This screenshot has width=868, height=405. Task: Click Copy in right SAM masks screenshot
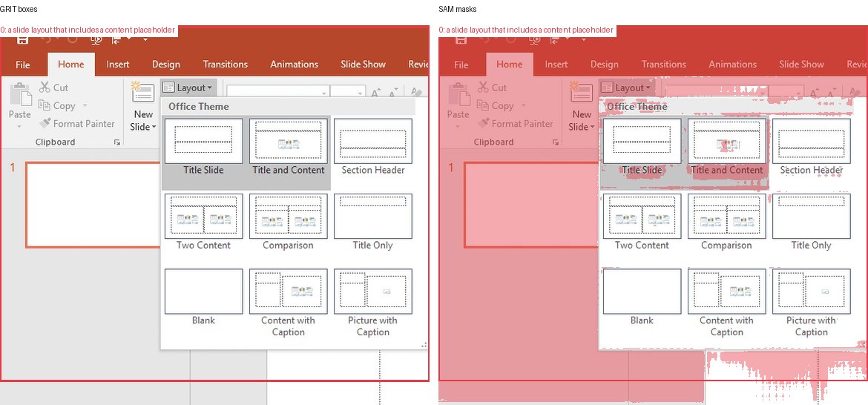(x=495, y=105)
